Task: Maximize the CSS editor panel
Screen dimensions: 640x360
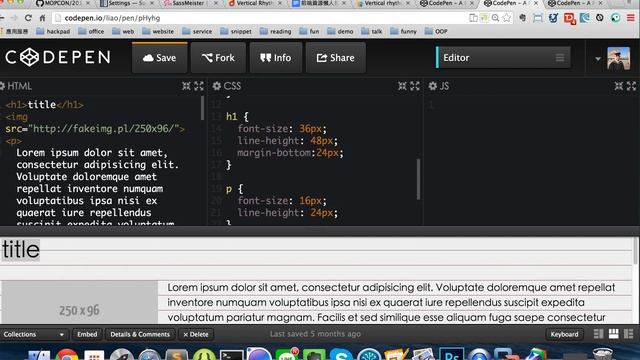Action: click(x=415, y=86)
